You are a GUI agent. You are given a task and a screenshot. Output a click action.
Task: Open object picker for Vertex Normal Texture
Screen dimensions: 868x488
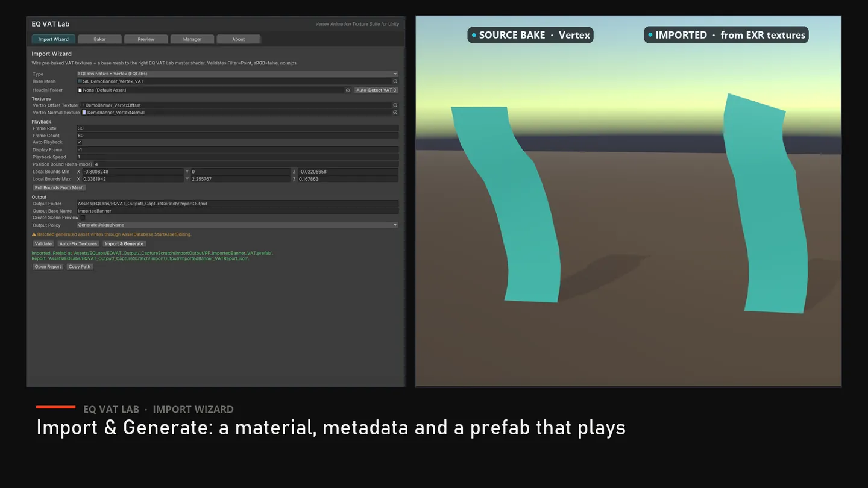(x=395, y=113)
